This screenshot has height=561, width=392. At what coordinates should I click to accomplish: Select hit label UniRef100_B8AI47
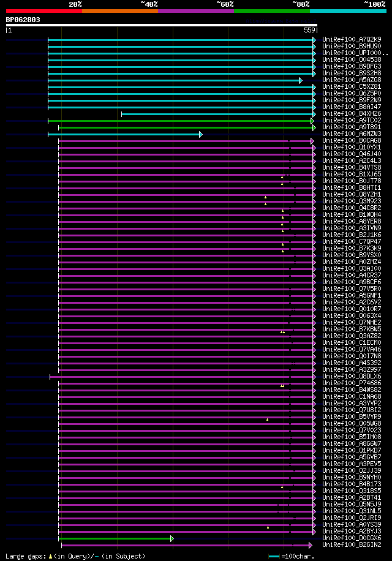pos(352,107)
